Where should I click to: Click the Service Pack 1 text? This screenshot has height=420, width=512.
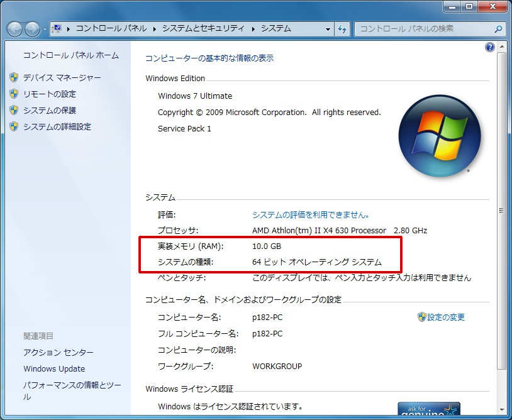(x=184, y=129)
